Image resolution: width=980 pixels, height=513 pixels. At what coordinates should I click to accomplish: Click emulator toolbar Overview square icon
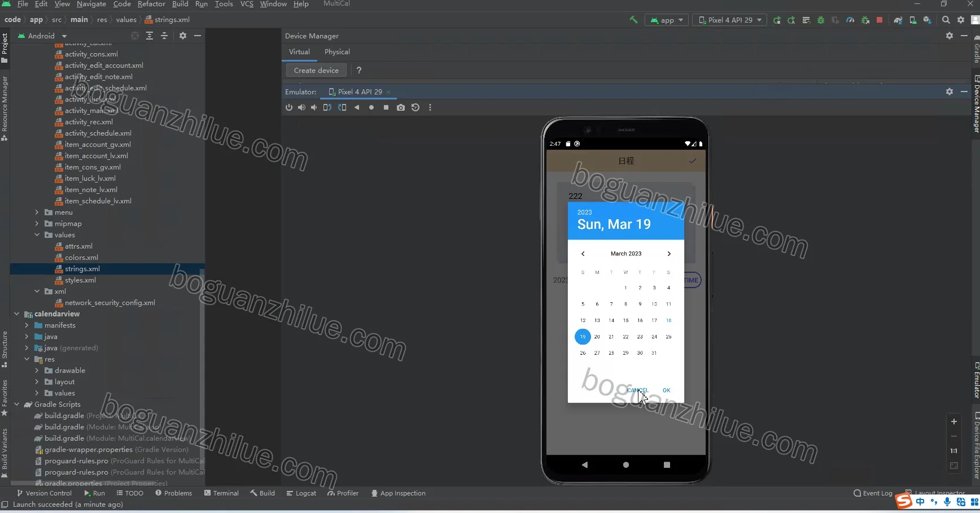[386, 107]
